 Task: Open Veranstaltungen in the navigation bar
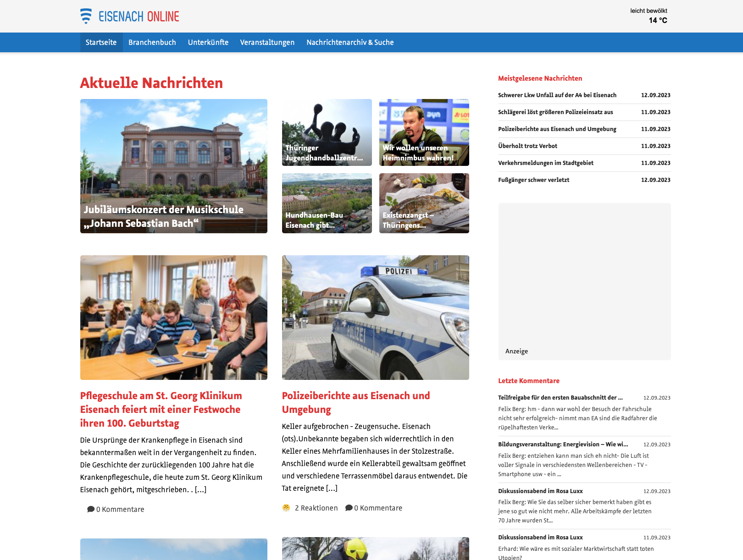pos(267,42)
